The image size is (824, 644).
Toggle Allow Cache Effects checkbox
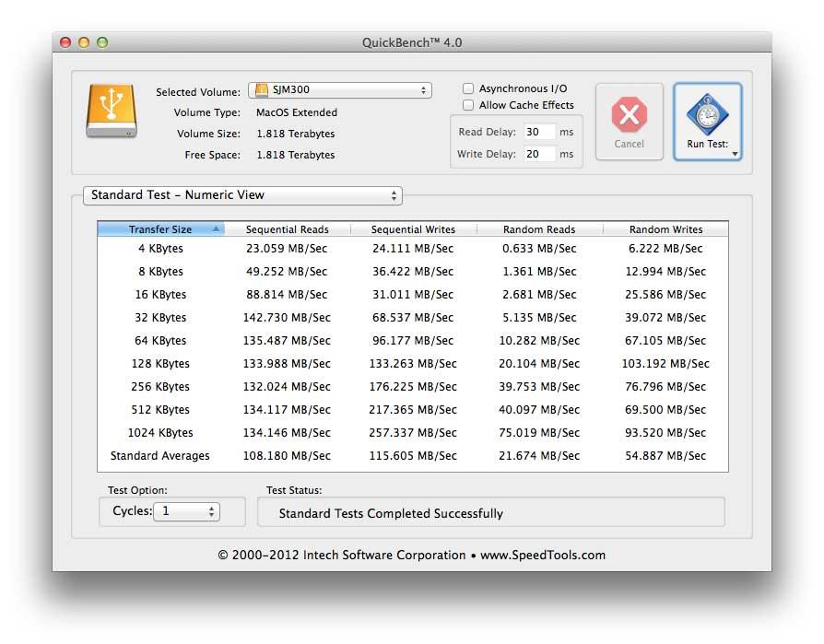tap(467, 105)
